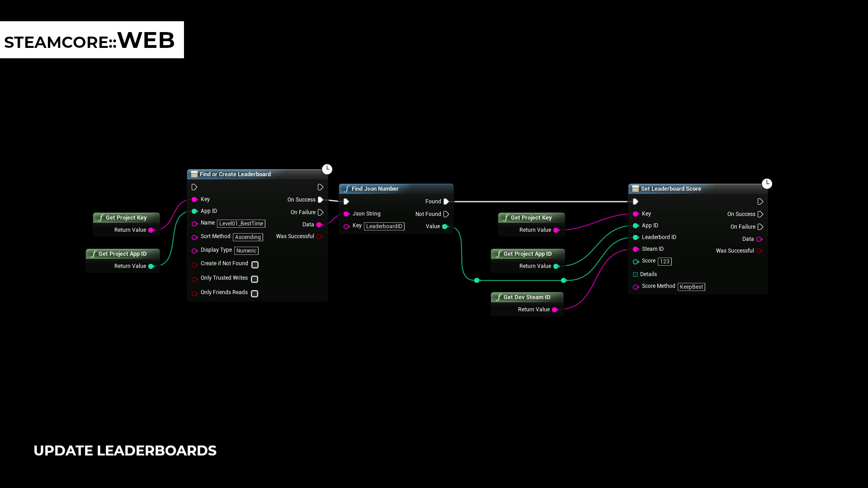Viewport: 868px width, 488px height.
Task: Click the Find or Create Leaderboard exec input pin
Action: pyautogui.click(x=194, y=187)
